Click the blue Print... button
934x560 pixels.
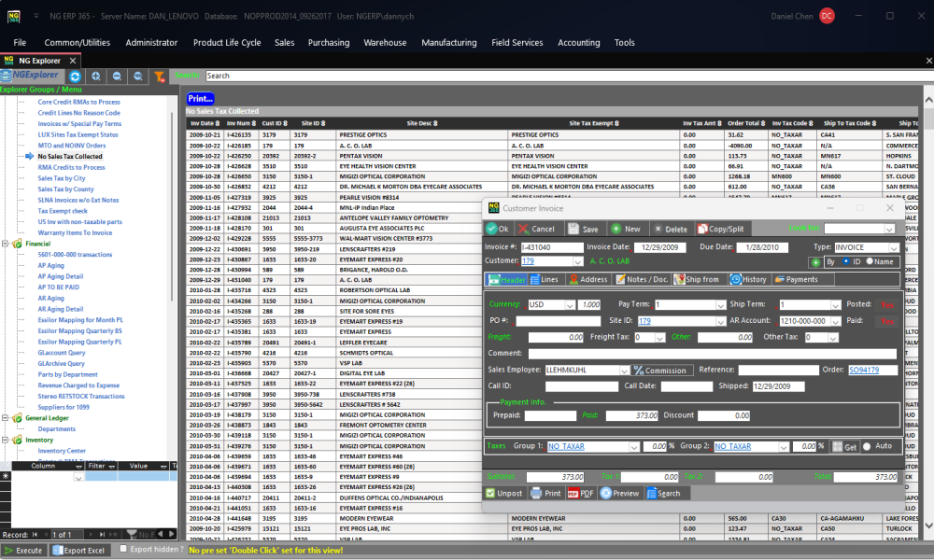click(200, 98)
